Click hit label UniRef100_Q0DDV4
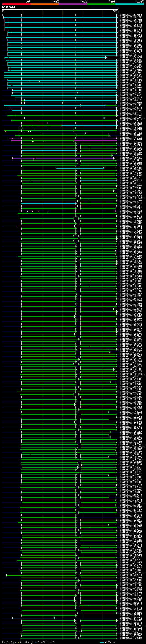The height and width of the screenshot is (644, 146). pyautogui.click(x=131, y=50)
